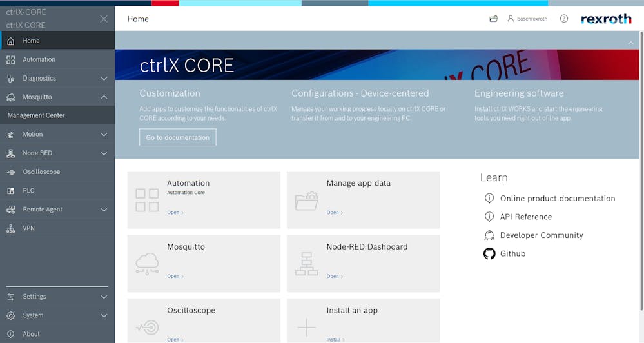Select About in the sidebar menu
This screenshot has height=343, width=644.
click(x=57, y=334)
